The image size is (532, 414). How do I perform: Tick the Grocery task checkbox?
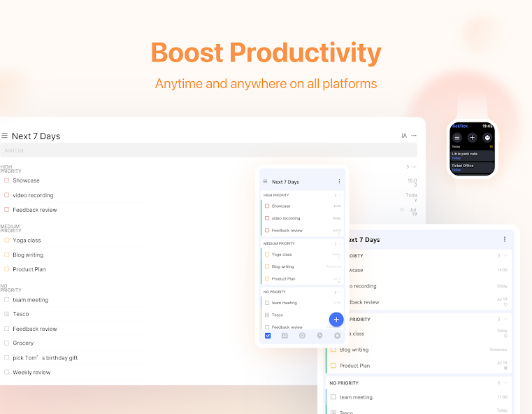click(x=7, y=343)
